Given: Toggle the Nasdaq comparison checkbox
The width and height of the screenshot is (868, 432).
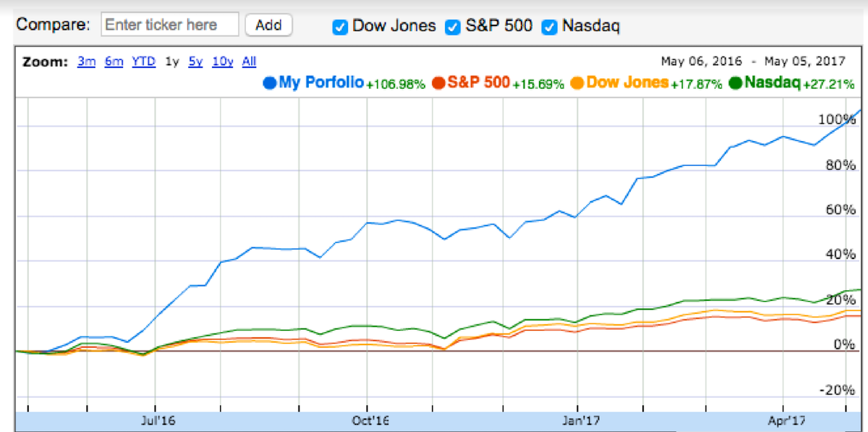Looking at the screenshot, I should 550,27.
